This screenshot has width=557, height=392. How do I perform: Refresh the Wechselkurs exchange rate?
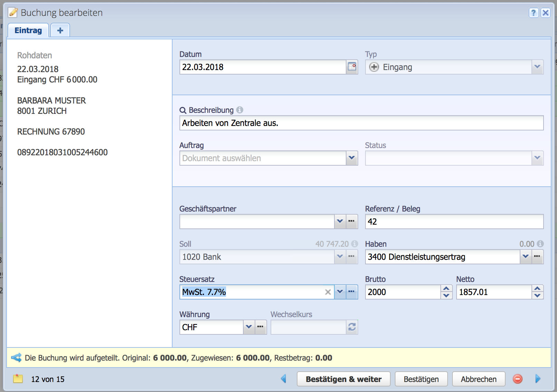click(x=352, y=327)
